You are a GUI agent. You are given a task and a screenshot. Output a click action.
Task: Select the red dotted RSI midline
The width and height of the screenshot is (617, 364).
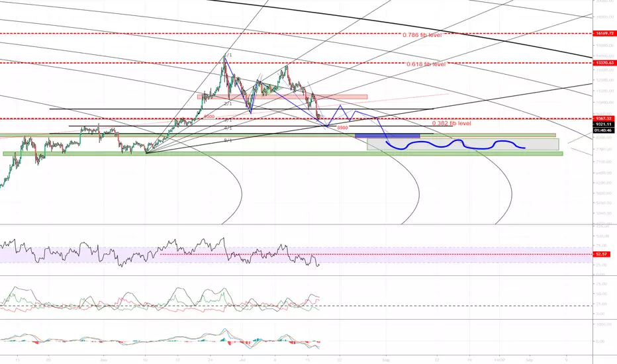pos(376,254)
